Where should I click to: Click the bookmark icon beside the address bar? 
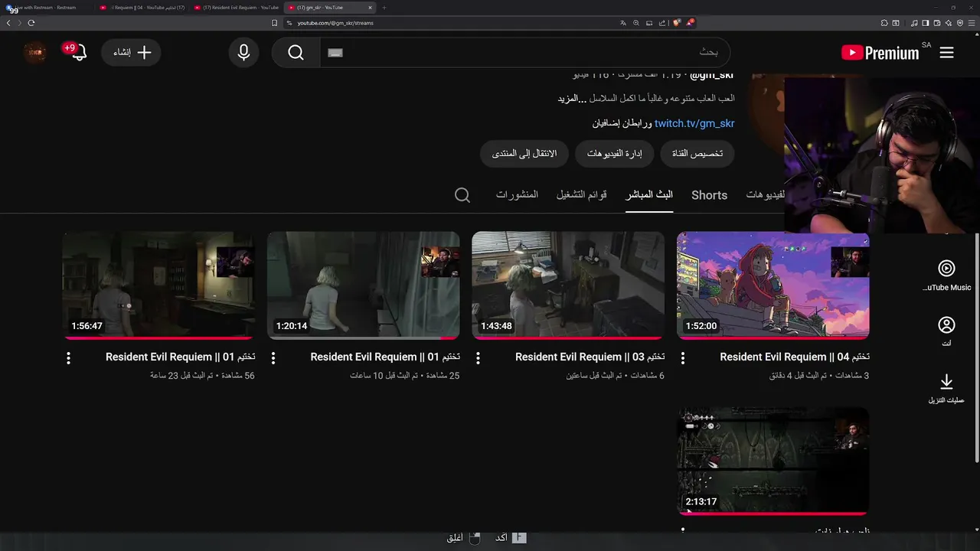[274, 23]
